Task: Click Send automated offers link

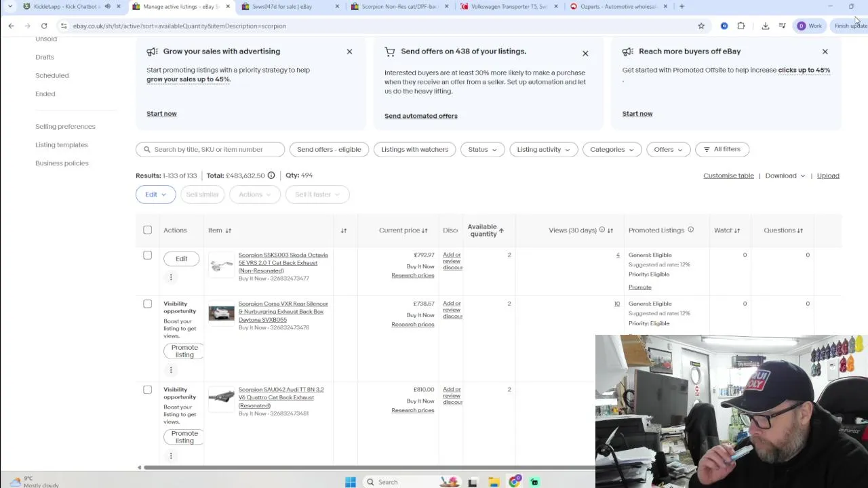Action: 421,116
